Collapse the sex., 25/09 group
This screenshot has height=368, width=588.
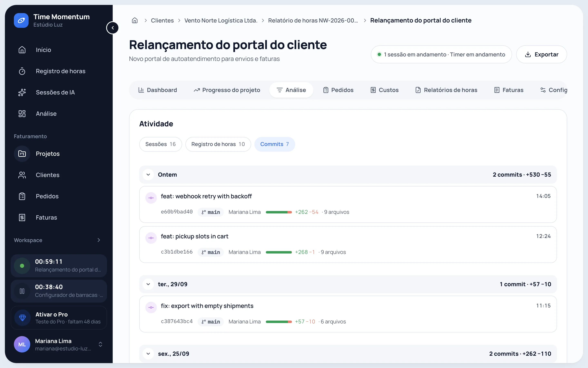pyautogui.click(x=148, y=354)
